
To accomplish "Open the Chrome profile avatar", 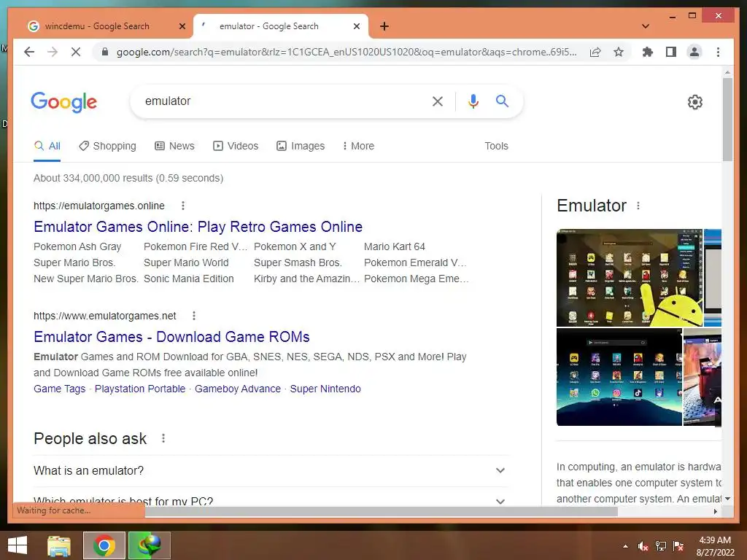I will [694, 52].
